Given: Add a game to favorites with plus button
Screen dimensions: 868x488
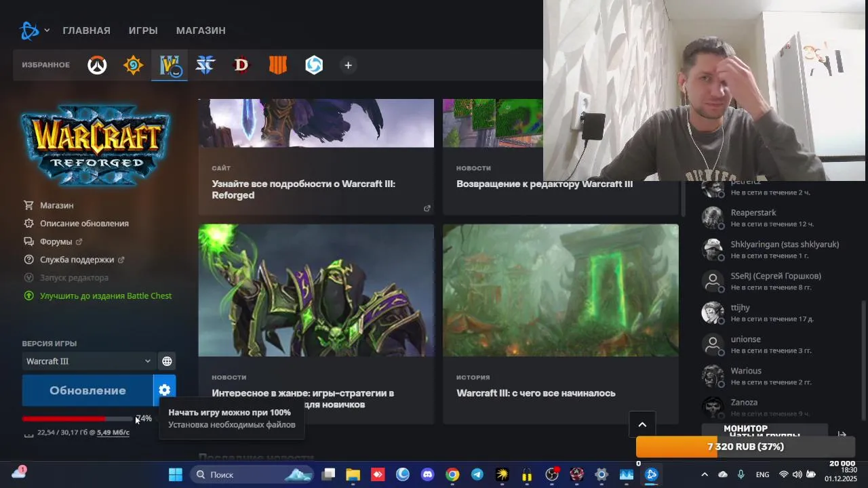Looking at the screenshot, I should point(348,65).
